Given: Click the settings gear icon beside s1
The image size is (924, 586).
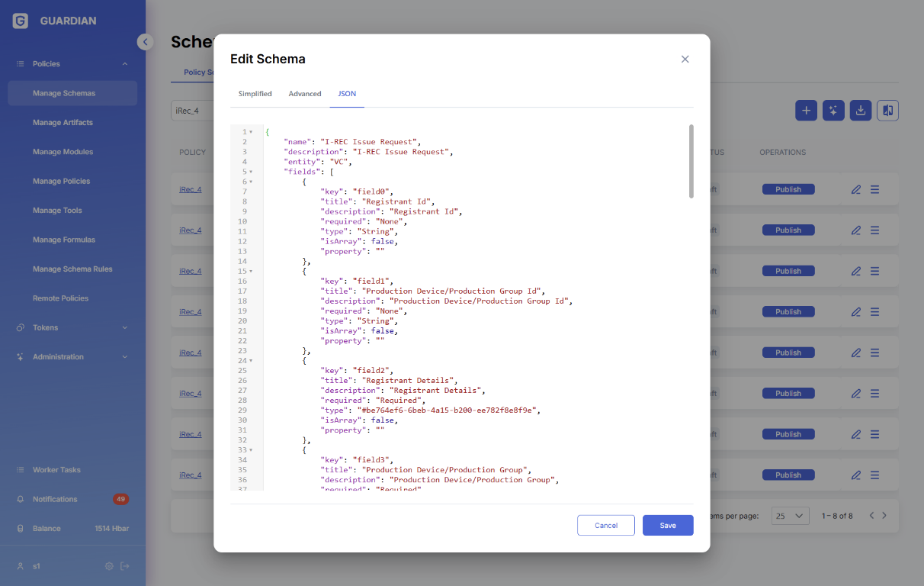Looking at the screenshot, I should pos(109,566).
